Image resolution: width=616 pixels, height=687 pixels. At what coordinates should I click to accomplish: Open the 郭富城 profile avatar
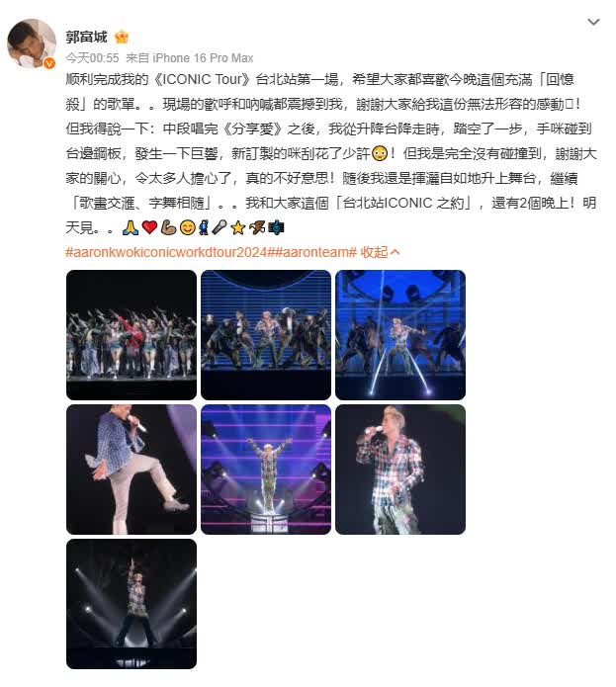point(32,43)
